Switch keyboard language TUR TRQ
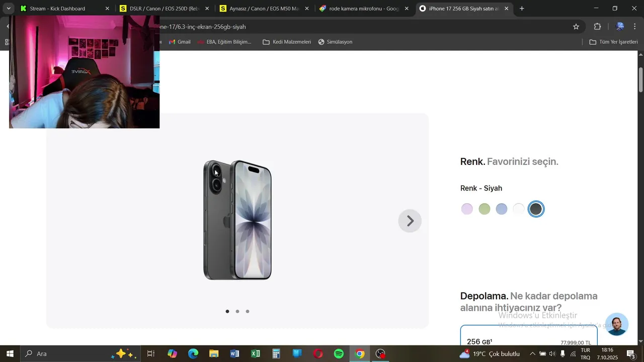This screenshot has height=362, width=644. tap(586, 354)
